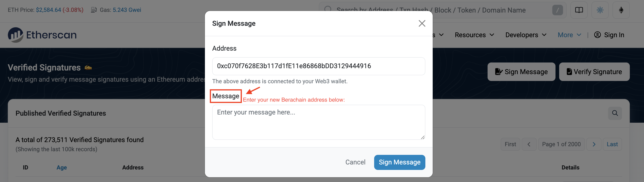Expand the More dropdown menu
The image size is (644, 182).
pyautogui.click(x=569, y=35)
